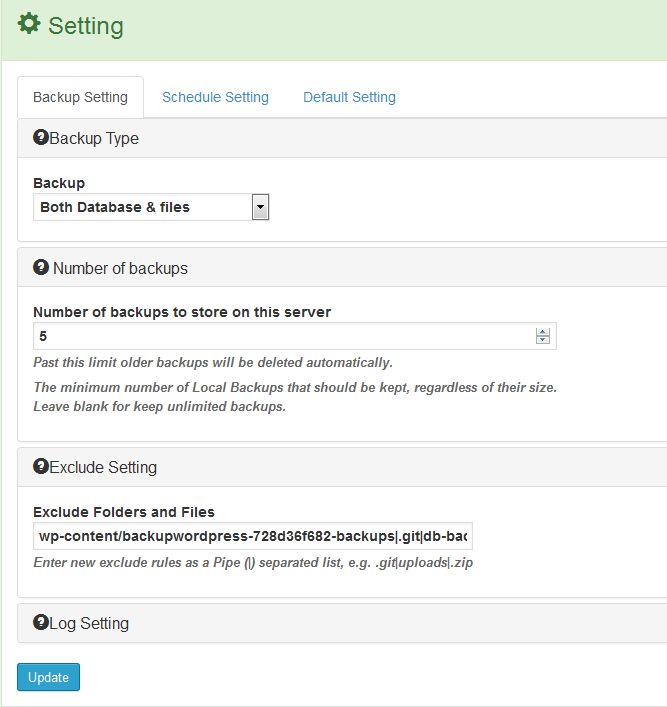Image resolution: width=667 pixels, height=707 pixels.
Task: Click the Exclude Folders and Files text field
Action: 252,536
